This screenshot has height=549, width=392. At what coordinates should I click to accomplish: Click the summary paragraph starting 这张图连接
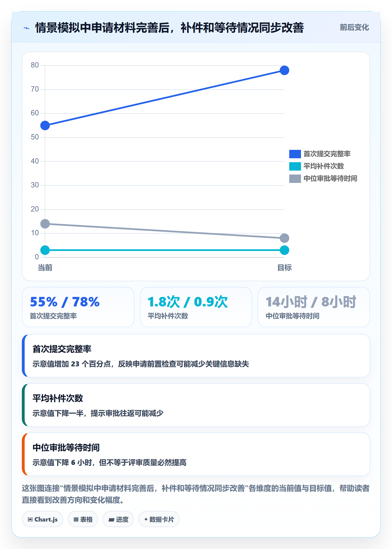coord(196,494)
